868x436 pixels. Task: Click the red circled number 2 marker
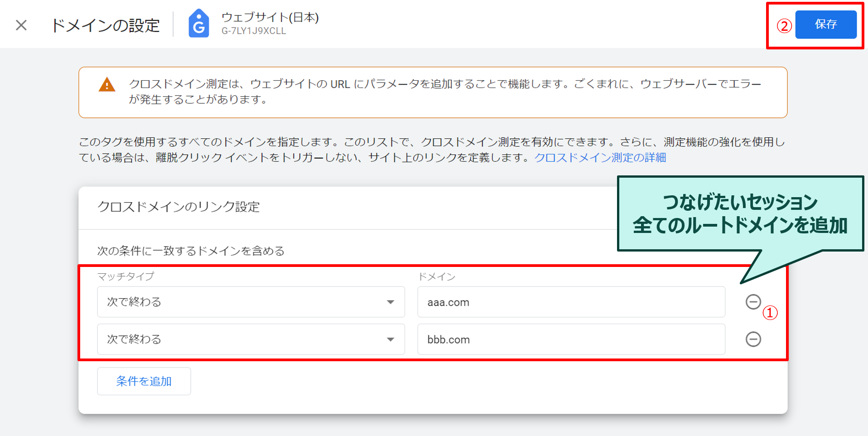coord(784,26)
